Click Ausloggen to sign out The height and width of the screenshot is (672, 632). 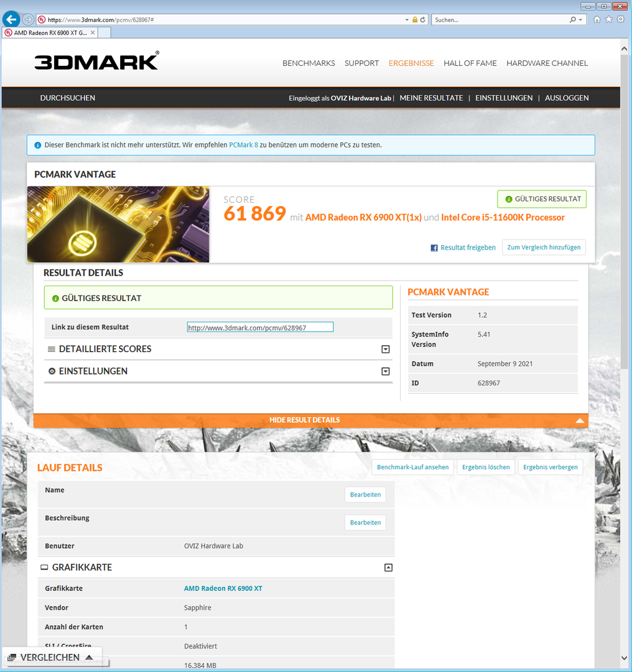click(567, 98)
